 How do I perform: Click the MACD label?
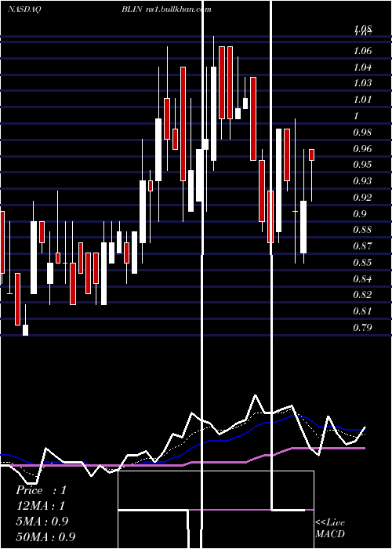pyautogui.click(x=330, y=534)
